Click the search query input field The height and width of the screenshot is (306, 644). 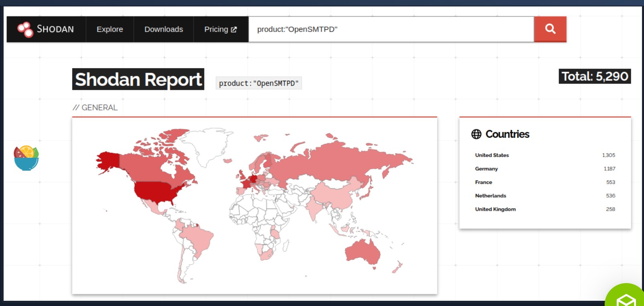pos(391,29)
